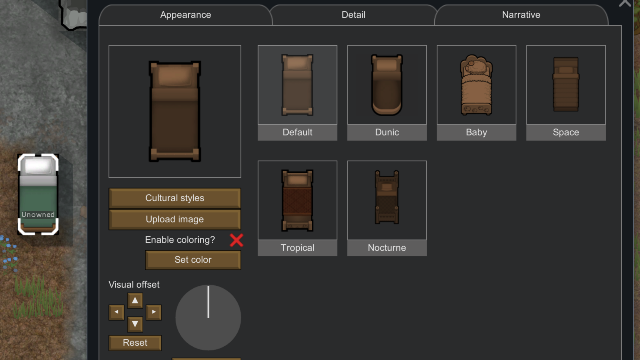Toggle the Enable coloring red X checkbox
Viewport: 640px width, 360px height.
point(236,240)
